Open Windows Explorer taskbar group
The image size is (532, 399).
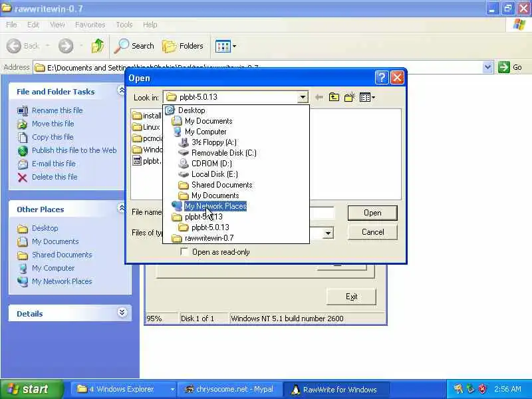pos(124,389)
